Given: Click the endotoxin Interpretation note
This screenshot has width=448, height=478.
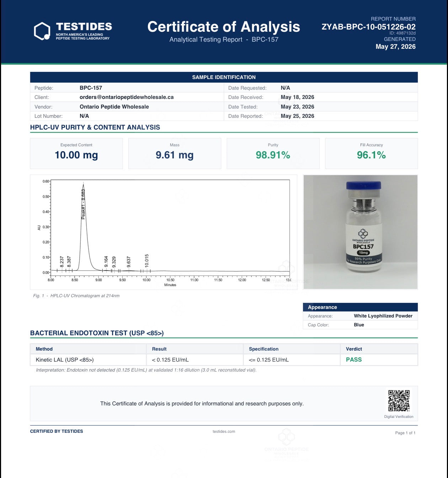Looking at the screenshot, I should [146, 370].
